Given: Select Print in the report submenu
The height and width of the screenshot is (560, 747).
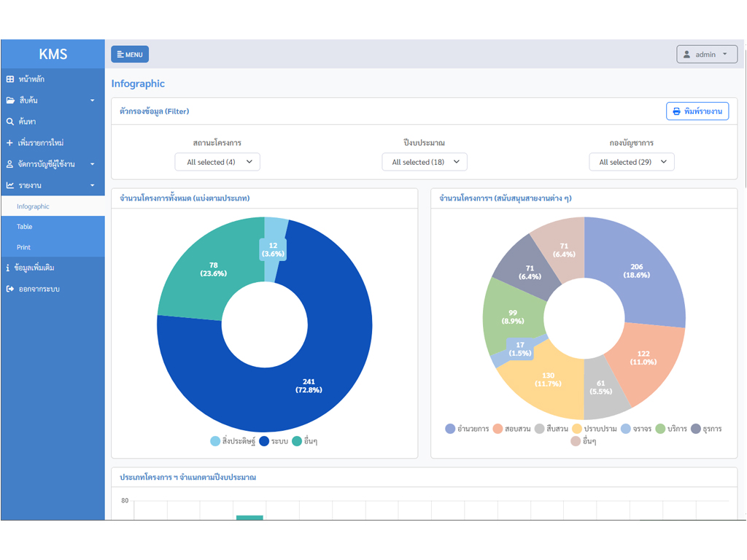Looking at the screenshot, I should click(24, 247).
